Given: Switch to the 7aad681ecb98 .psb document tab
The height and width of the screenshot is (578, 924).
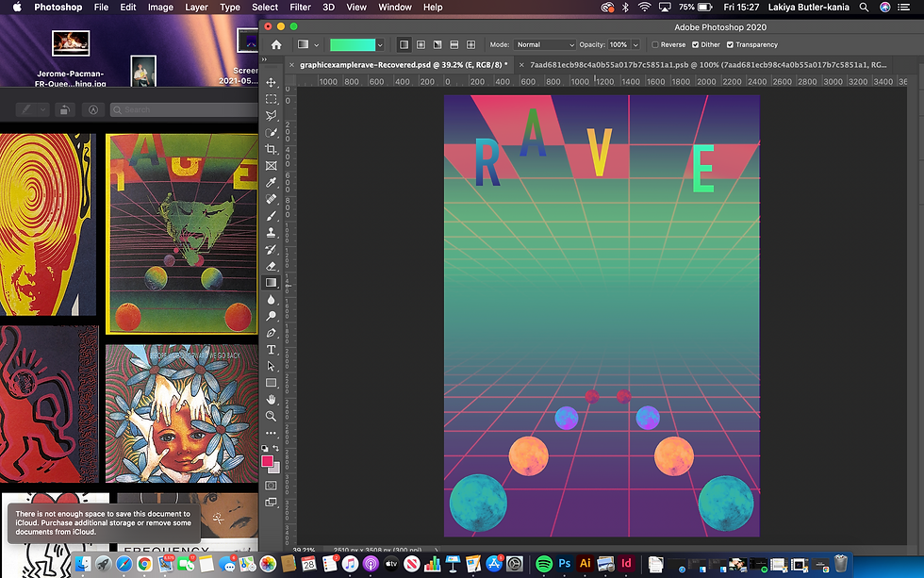Looking at the screenshot, I should tap(708, 65).
